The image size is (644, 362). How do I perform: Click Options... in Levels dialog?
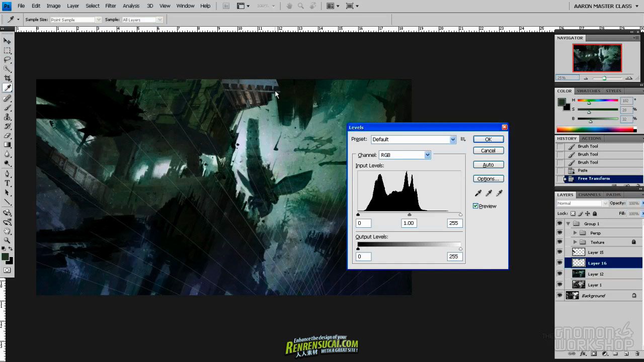[x=488, y=178]
